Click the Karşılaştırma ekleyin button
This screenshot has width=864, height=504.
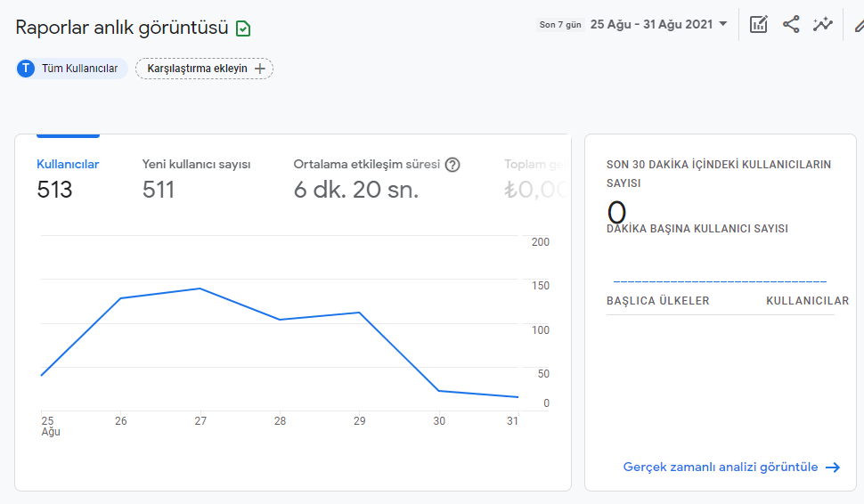(x=205, y=69)
